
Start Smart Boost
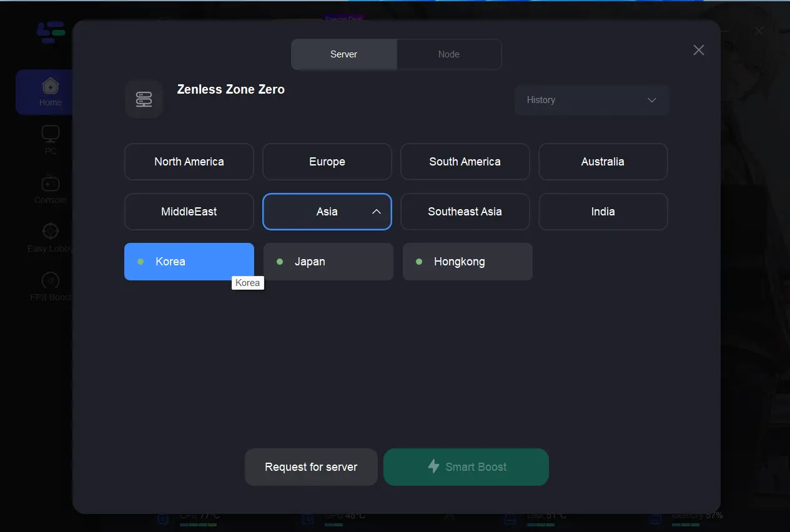click(x=466, y=467)
